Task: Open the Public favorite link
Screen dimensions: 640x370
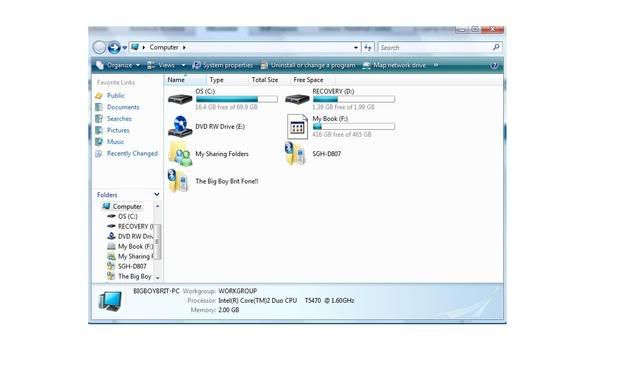Action: pos(116,95)
